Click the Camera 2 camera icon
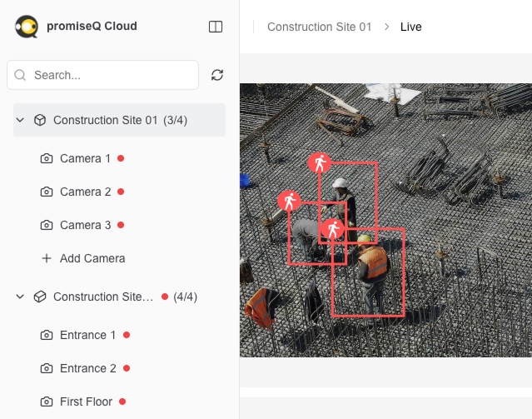This screenshot has height=419, width=532. coord(47,192)
